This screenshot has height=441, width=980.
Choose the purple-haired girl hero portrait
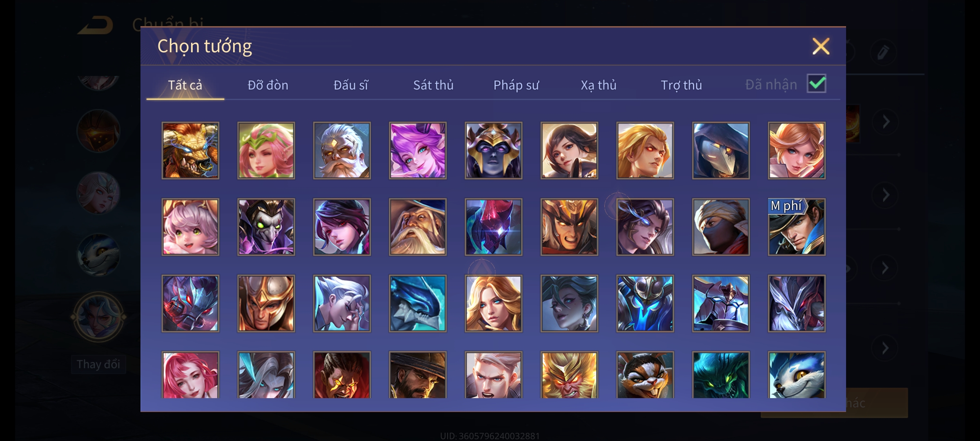418,150
